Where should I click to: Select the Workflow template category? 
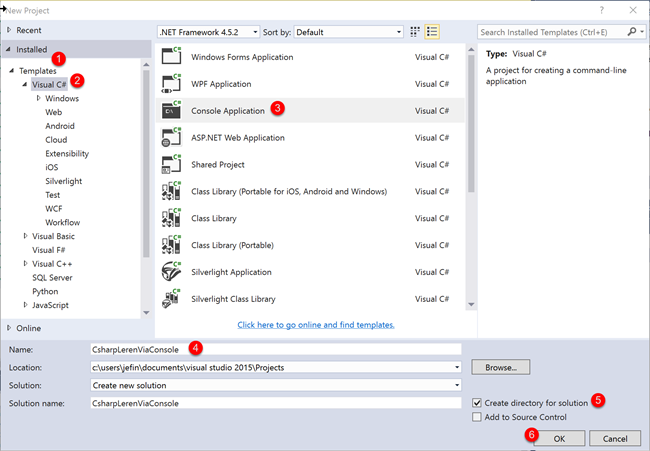tap(63, 222)
